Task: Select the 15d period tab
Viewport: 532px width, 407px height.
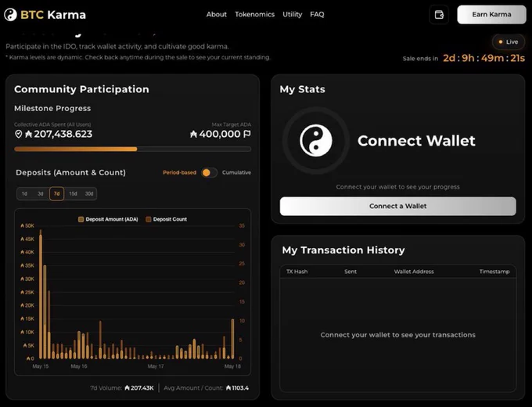Action: click(x=73, y=194)
